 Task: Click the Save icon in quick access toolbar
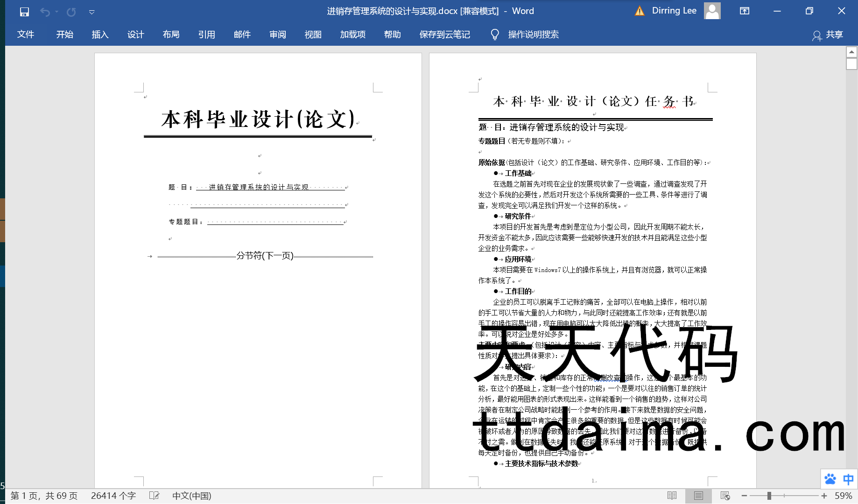point(24,12)
